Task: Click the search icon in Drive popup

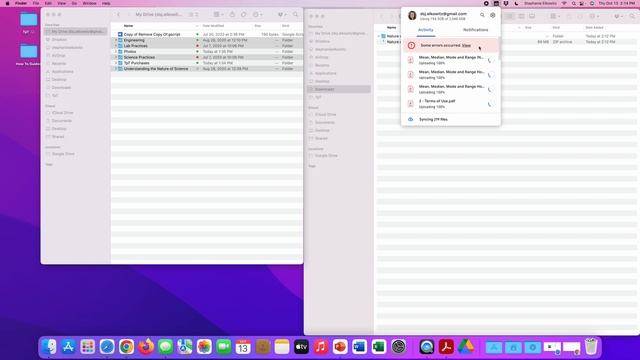Action: click(482, 15)
